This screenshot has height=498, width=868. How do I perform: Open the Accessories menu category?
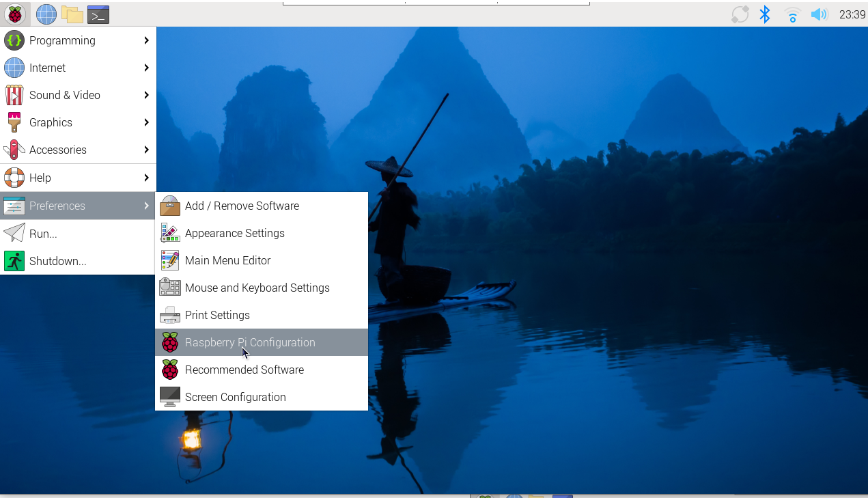pyautogui.click(x=78, y=150)
